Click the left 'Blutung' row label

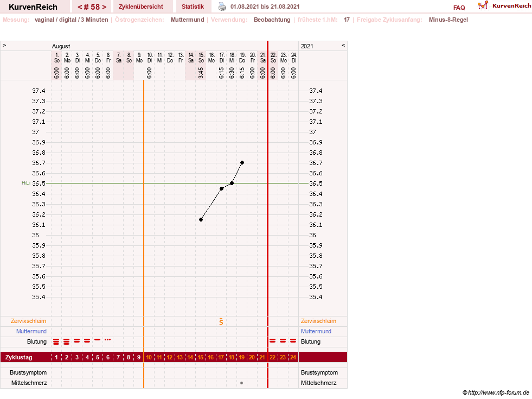pos(37,341)
